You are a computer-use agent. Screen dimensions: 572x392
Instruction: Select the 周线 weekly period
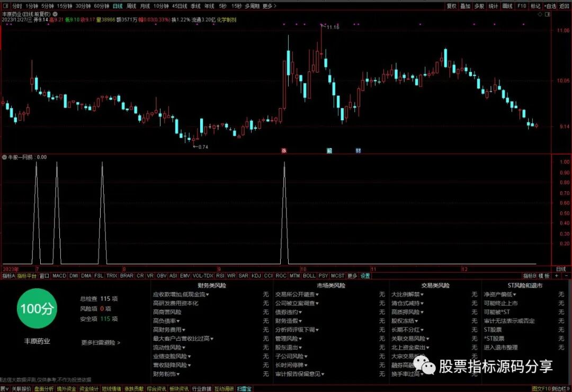click(x=131, y=6)
